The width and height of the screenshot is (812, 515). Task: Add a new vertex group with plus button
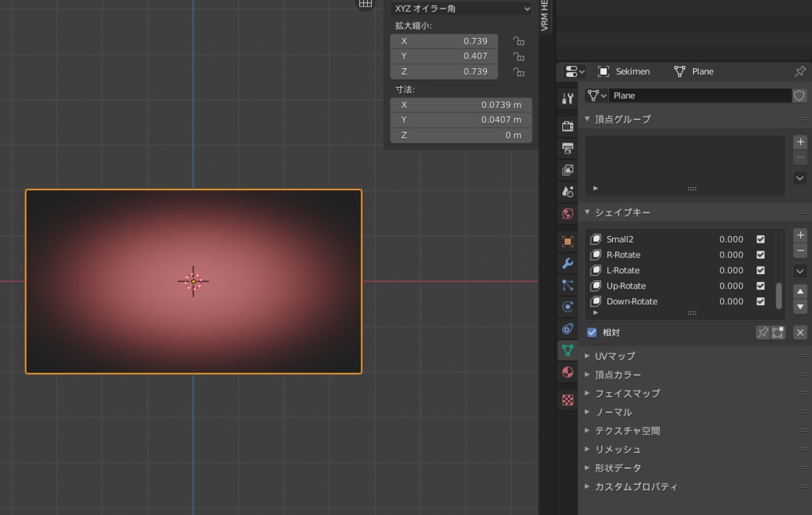800,142
